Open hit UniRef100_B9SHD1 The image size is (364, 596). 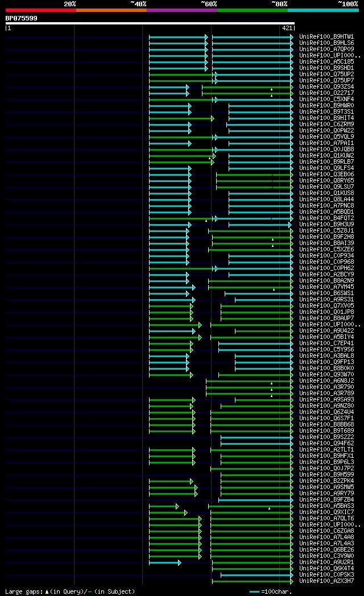[326, 68]
